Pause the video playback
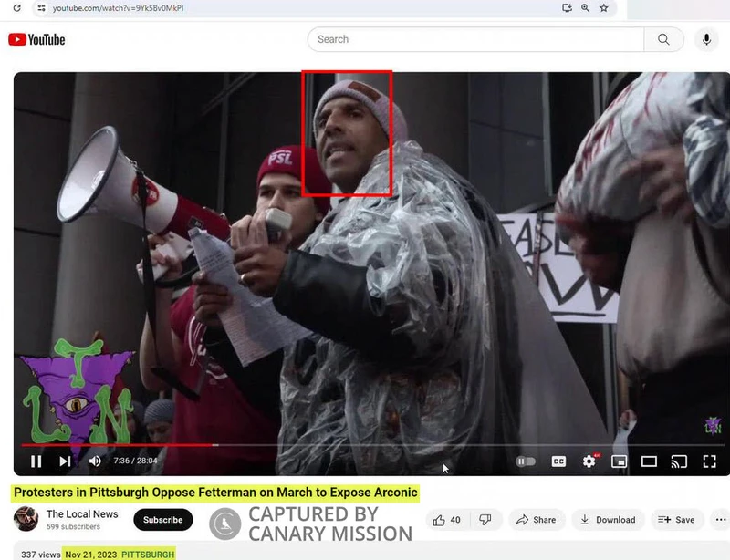Image resolution: width=730 pixels, height=560 pixels. pos(36,461)
